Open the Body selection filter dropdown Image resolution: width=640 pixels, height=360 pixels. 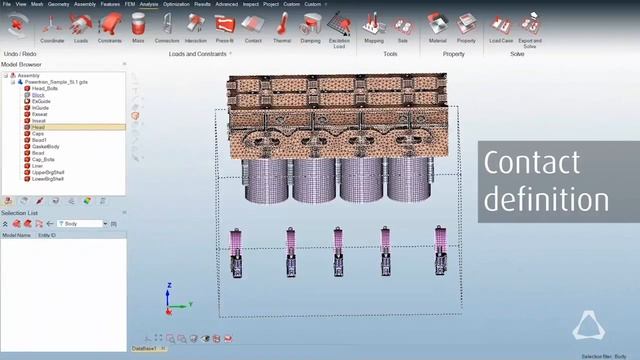pos(105,224)
